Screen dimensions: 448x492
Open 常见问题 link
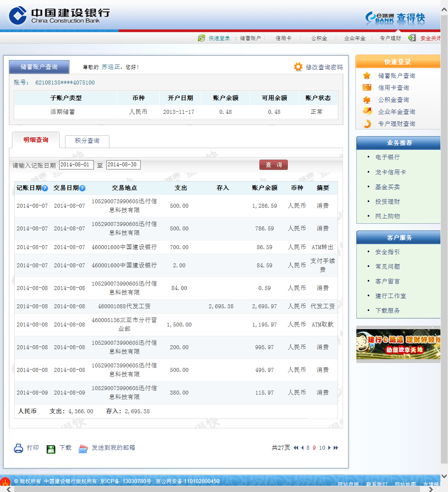coord(387,267)
